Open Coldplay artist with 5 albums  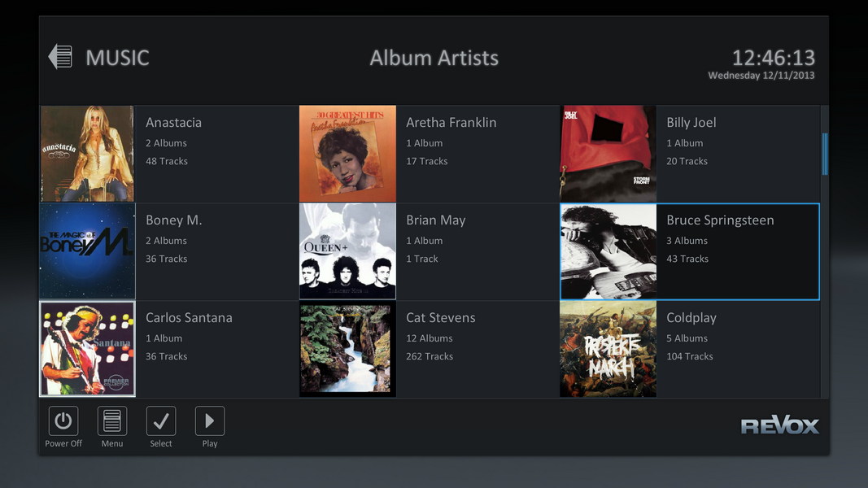coord(691,318)
